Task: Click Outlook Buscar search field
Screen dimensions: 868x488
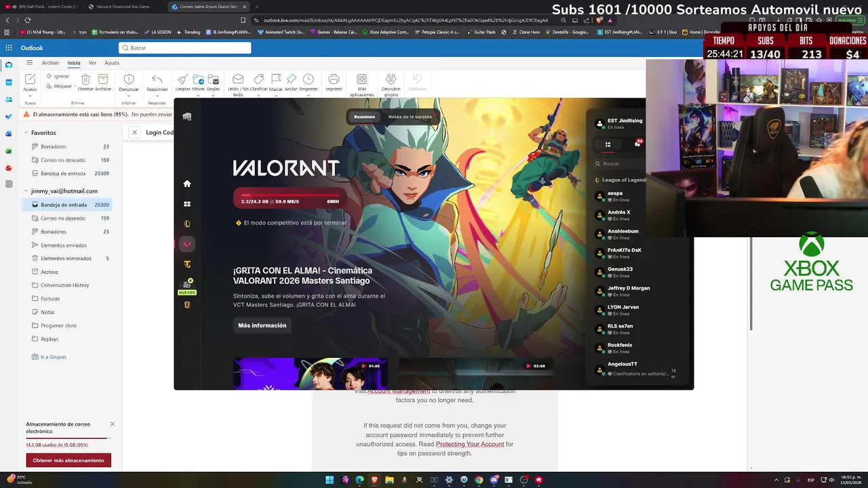Action: (184, 48)
